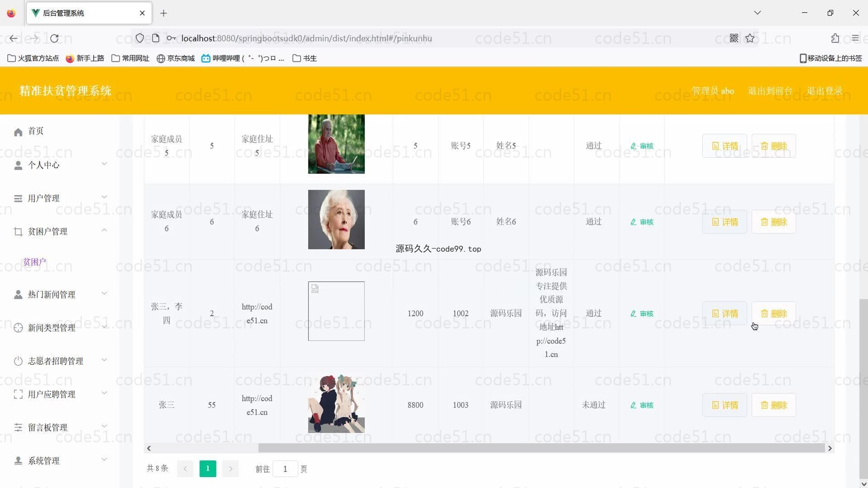Click 审核 for the 未通过 row
Viewport: 868px width, 488px height.
pyautogui.click(x=642, y=405)
